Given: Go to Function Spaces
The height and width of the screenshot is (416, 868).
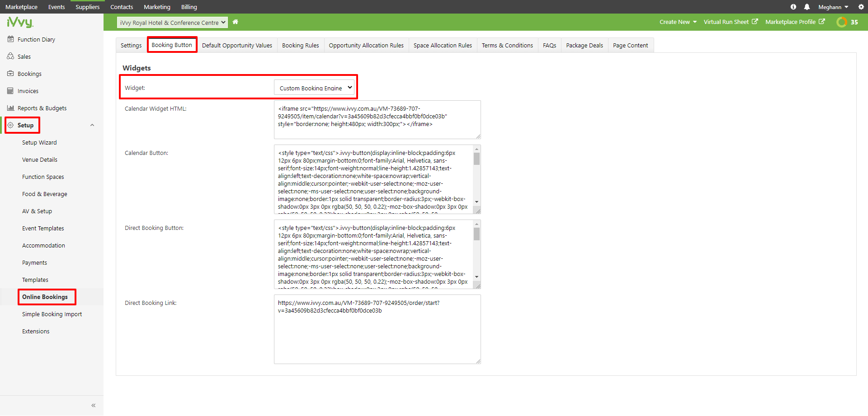Looking at the screenshot, I should [x=43, y=177].
